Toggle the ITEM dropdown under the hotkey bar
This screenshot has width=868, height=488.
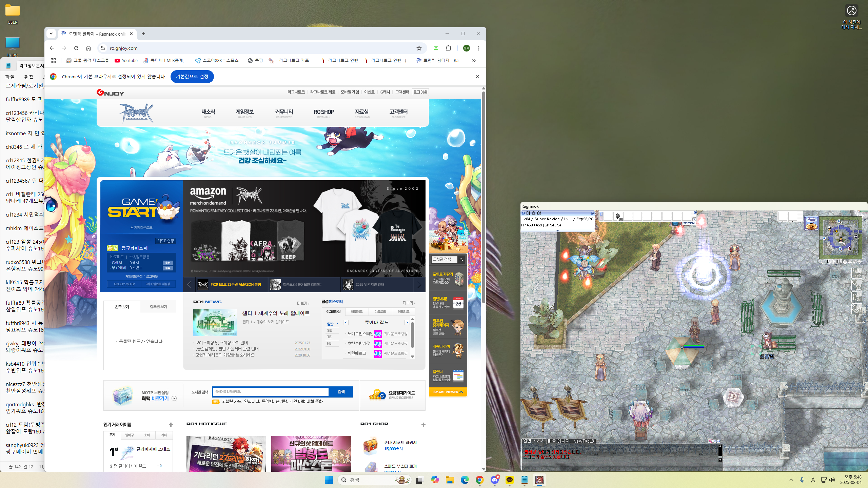click(689, 223)
